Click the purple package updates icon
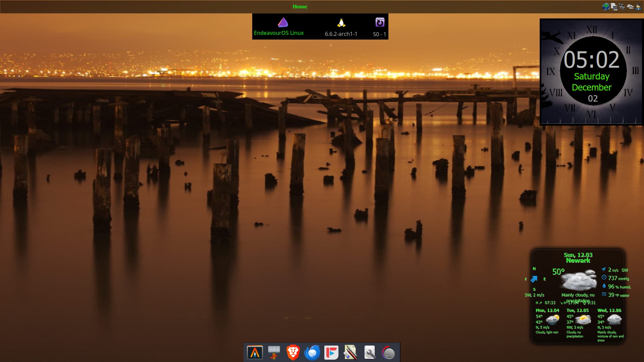The image size is (644, 362). point(380,23)
